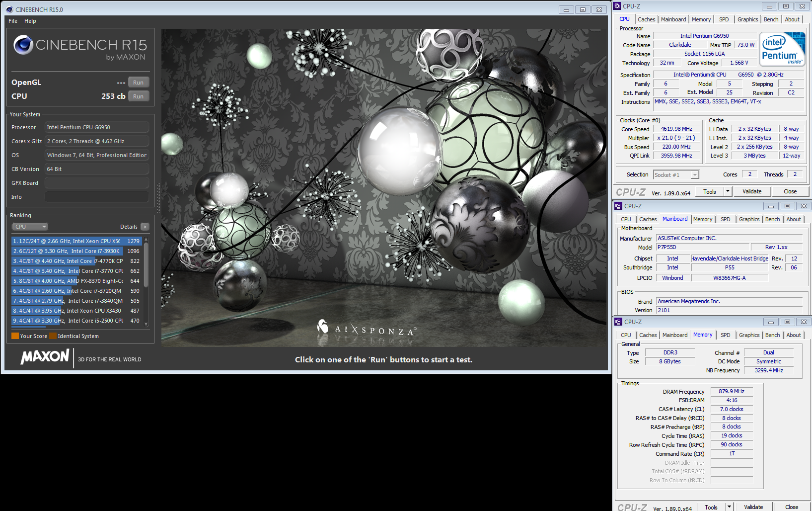The height and width of the screenshot is (511, 812).
Task: Click the Core Speed value 4619.98 MHz
Action: coord(676,129)
